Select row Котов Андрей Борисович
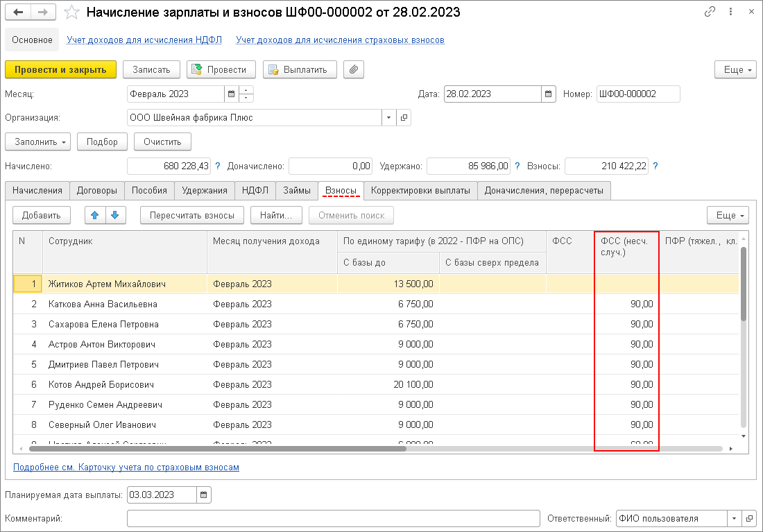 (x=376, y=384)
